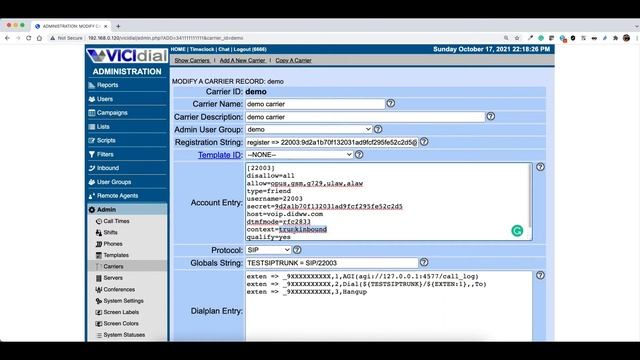Open the browser extensions puzzle icon
The image size is (640, 360).
616,38
